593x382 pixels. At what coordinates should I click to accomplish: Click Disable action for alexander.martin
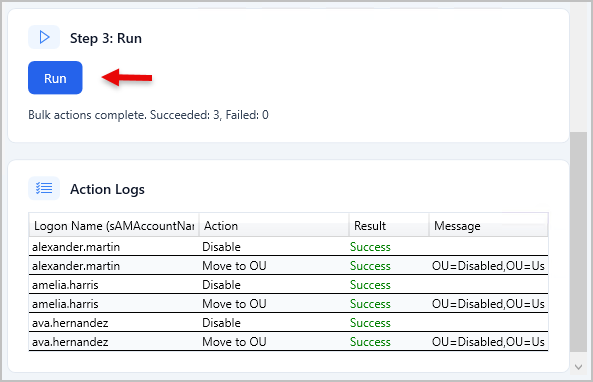click(x=221, y=247)
